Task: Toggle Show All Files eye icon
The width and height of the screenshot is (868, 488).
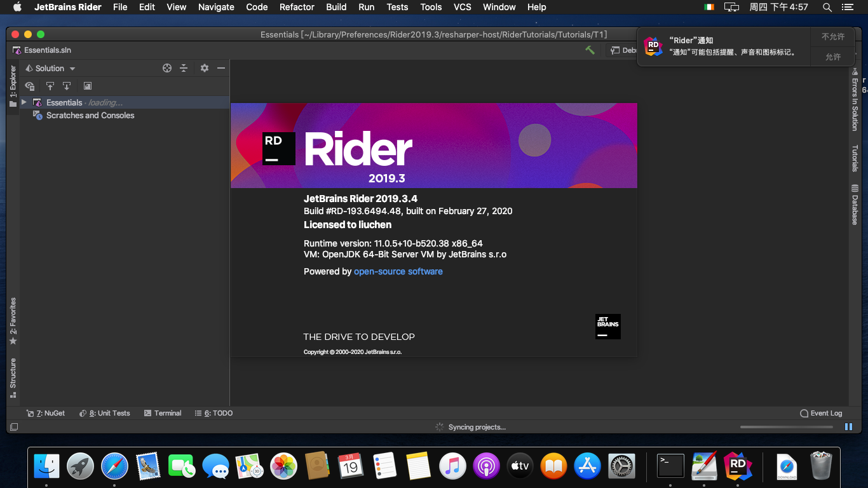Action: click(30, 86)
